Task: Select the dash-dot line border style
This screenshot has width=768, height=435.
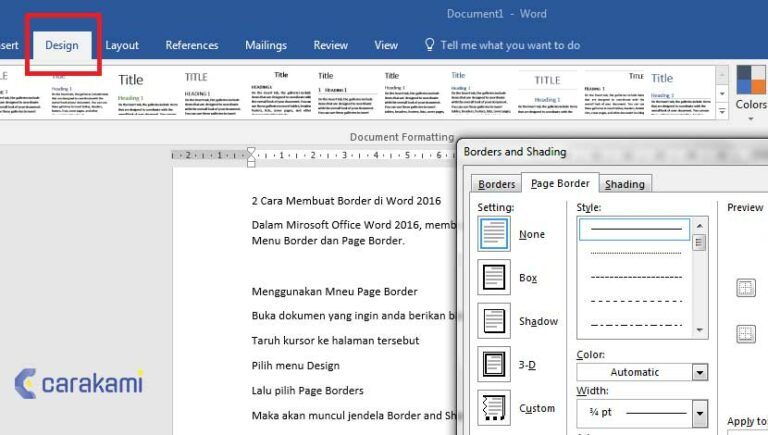Action: [636, 325]
